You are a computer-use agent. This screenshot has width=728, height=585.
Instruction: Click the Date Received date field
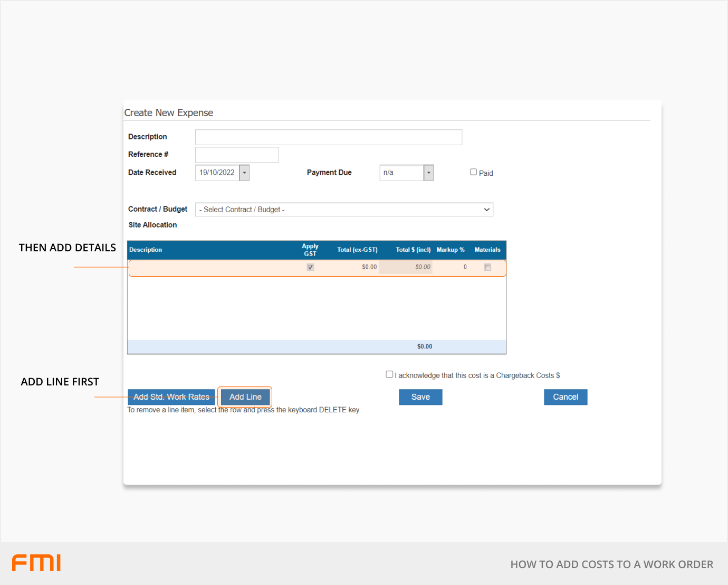pos(217,173)
